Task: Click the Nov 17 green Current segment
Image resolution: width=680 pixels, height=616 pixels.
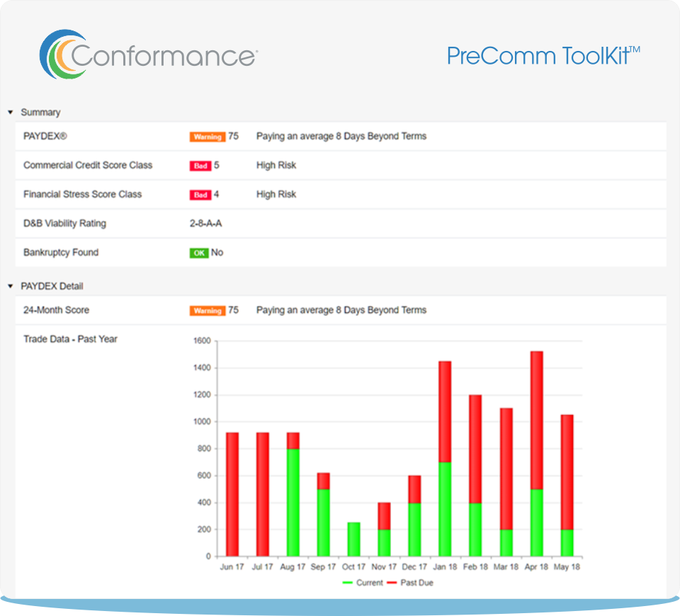Action: (384, 543)
